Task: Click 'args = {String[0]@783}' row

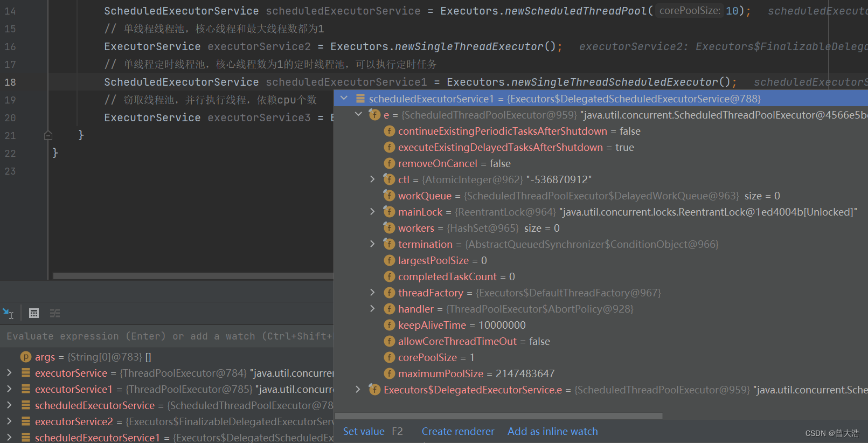Action: (x=167, y=357)
